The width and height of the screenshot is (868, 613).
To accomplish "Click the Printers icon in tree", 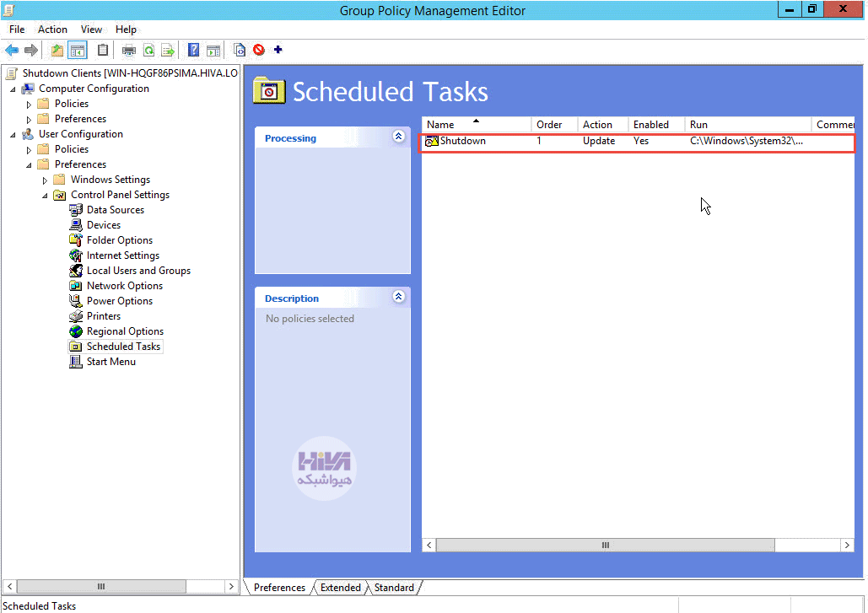I will (x=76, y=316).
